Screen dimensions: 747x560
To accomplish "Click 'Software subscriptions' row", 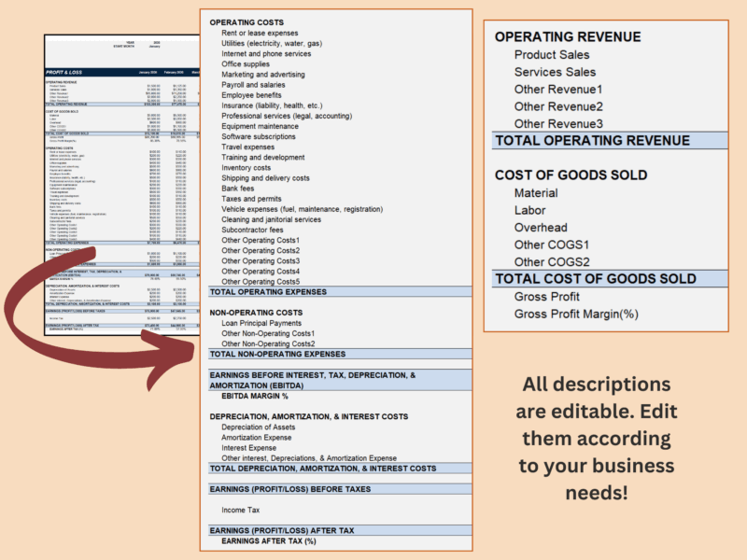I will click(x=259, y=136).
